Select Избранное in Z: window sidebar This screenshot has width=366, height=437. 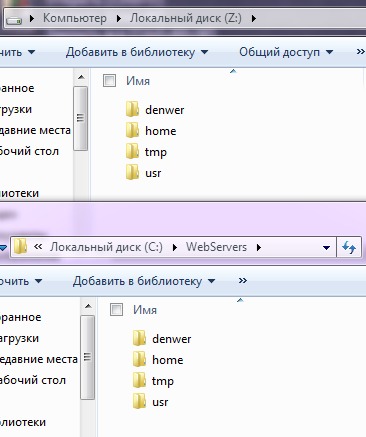(17, 88)
